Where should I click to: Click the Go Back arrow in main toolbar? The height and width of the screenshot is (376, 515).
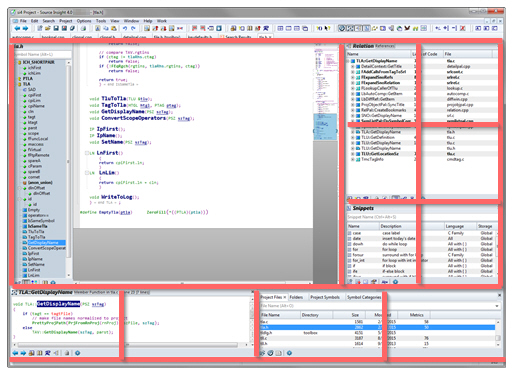(x=17, y=29)
